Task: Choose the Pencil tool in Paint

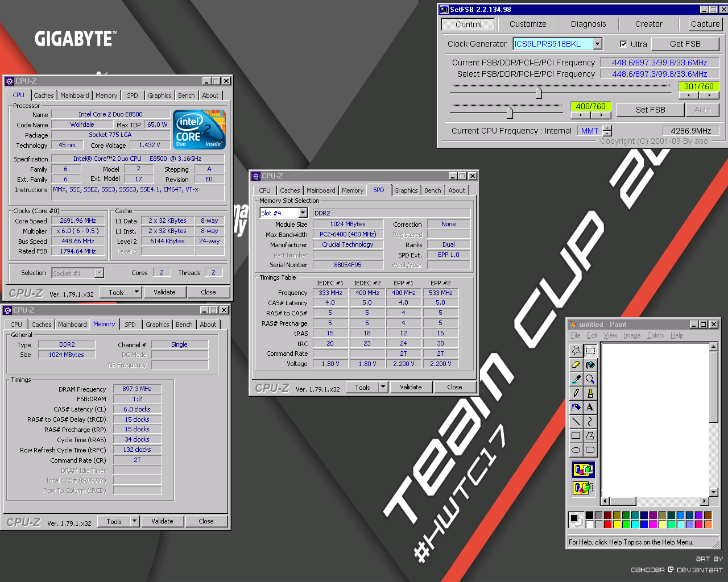Action: point(576,393)
